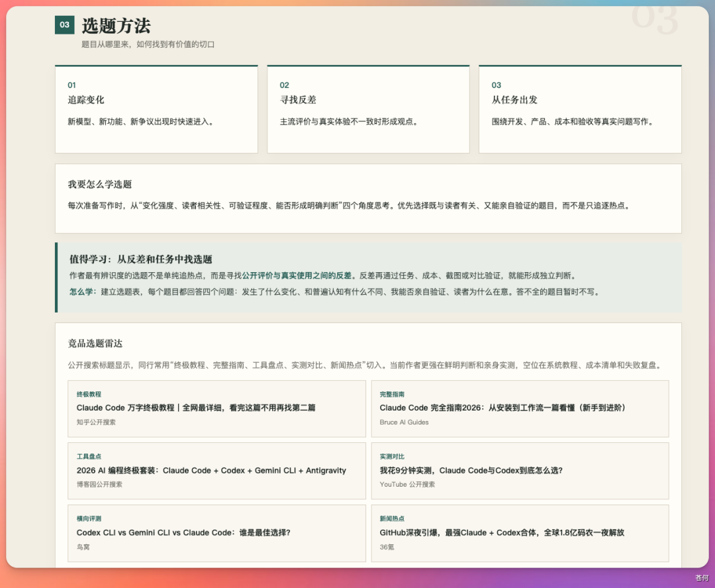Click text 围绕开发、产品、成本和验收等真实问题写作
715x588 pixels.
[x=572, y=122]
